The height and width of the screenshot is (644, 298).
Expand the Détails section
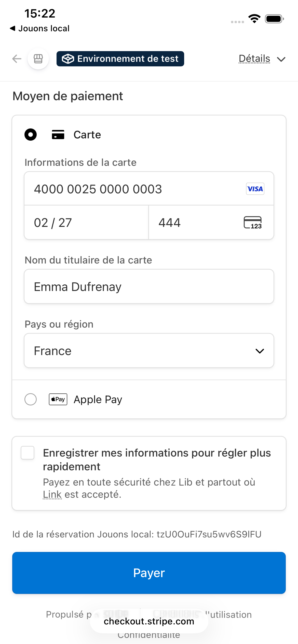pos(254,59)
